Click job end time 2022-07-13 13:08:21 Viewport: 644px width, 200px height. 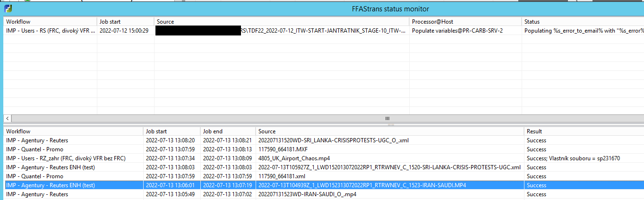tap(228, 140)
